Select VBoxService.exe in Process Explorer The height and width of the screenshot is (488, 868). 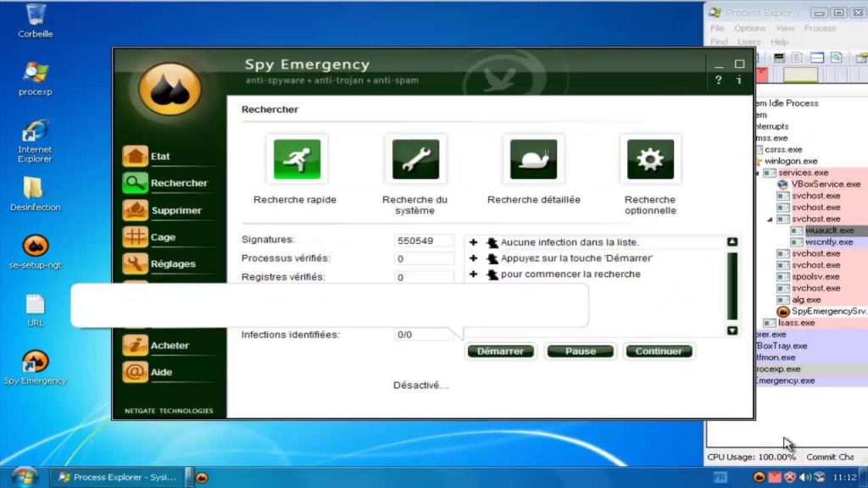pos(826,184)
